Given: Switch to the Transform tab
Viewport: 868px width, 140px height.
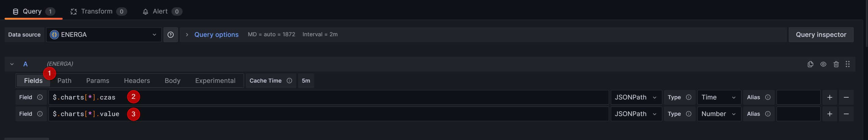Looking at the screenshot, I should pyautogui.click(x=97, y=11).
